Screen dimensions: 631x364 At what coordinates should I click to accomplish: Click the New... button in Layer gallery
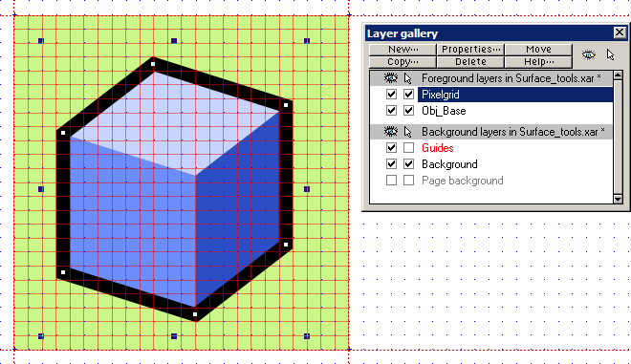pyautogui.click(x=403, y=50)
